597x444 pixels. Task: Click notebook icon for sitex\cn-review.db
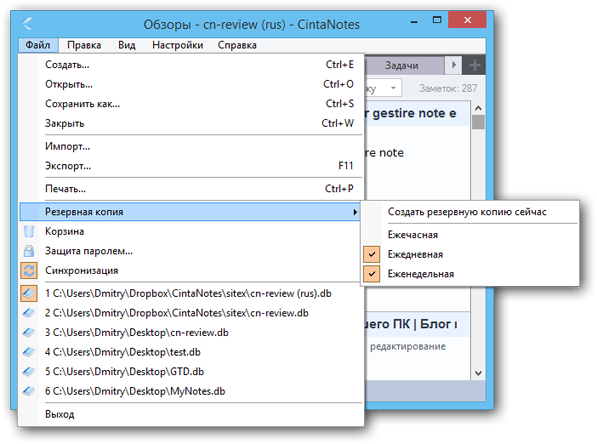(x=29, y=313)
